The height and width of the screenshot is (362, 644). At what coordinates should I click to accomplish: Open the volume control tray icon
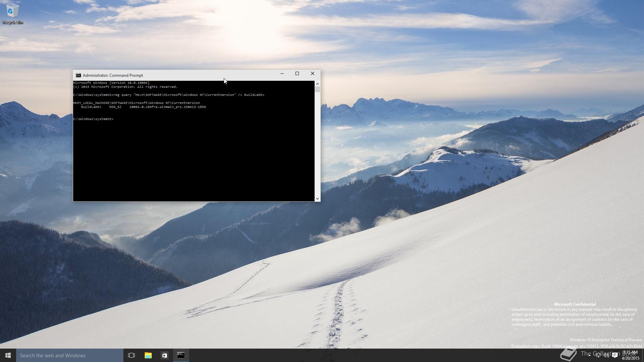[606, 355]
